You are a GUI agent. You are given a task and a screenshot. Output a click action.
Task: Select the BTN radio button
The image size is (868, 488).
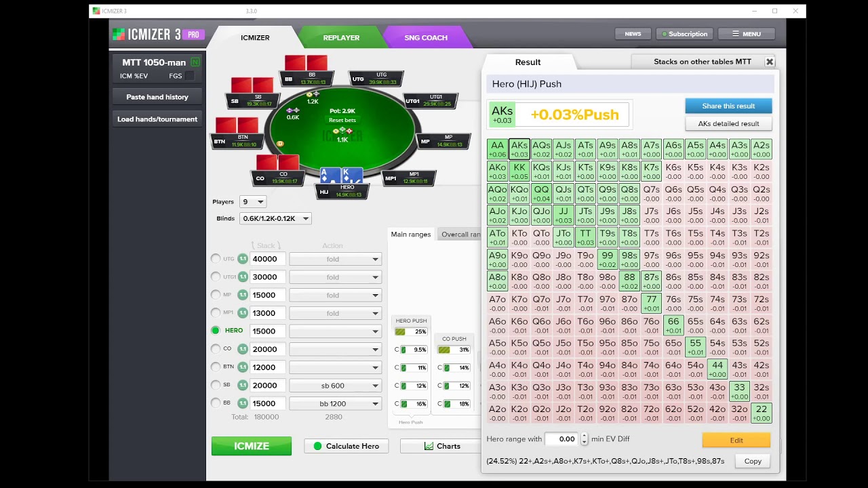coord(216,367)
